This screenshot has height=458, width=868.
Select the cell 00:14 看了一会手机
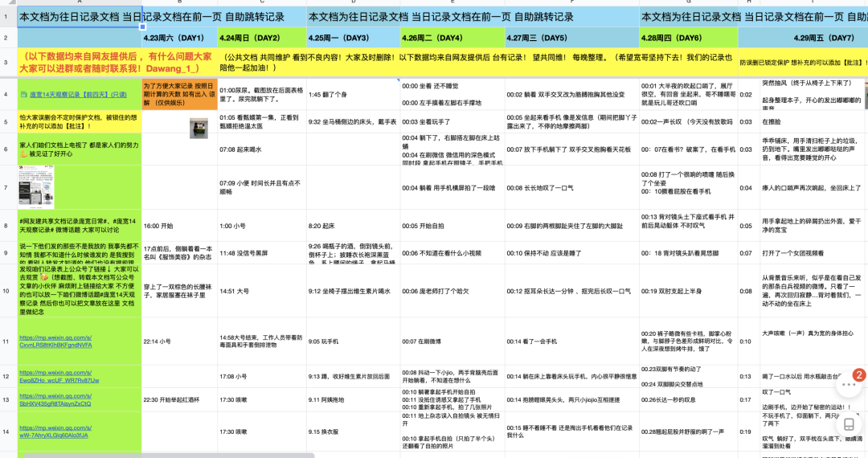click(x=572, y=341)
